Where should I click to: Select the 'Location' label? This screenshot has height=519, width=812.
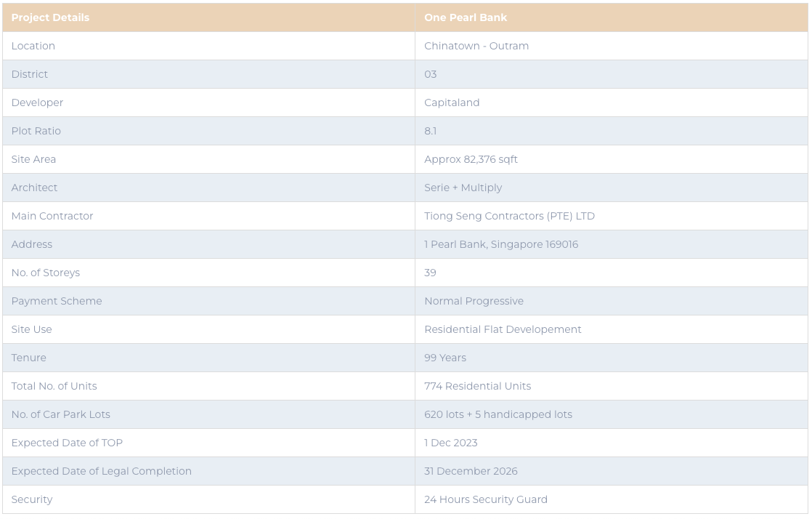coord(33,46)
